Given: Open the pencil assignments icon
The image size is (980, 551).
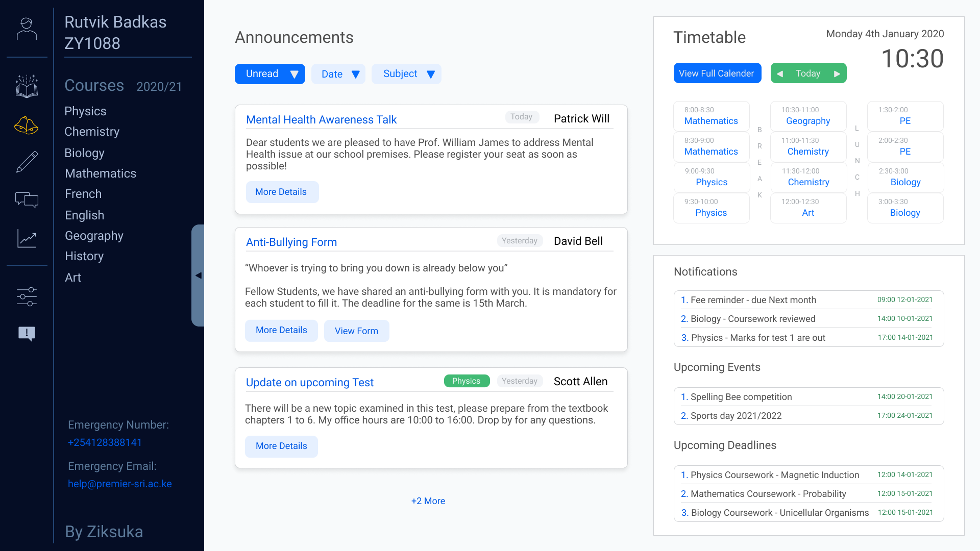Looking at the screenshot, I should click(27, 162).
